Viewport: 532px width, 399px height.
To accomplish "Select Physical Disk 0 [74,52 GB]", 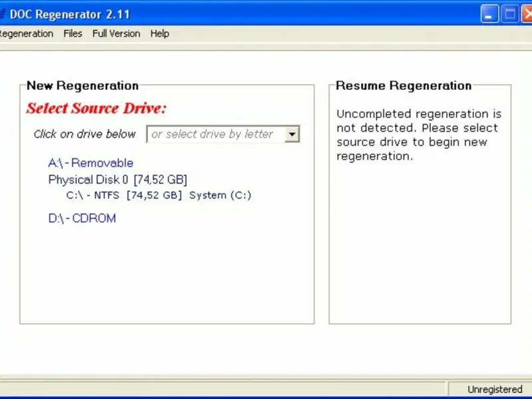I will [118, 180].
